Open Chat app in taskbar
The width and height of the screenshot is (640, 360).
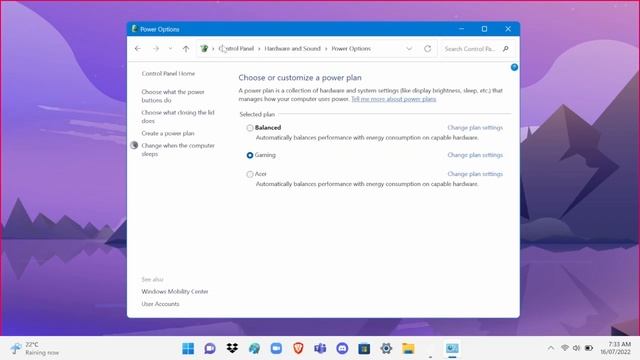click(210, 349)
